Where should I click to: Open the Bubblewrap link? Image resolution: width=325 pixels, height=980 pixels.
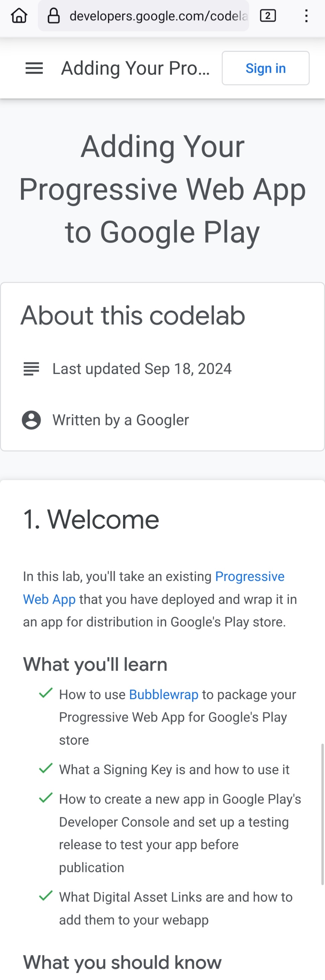[x=164, y=695]
